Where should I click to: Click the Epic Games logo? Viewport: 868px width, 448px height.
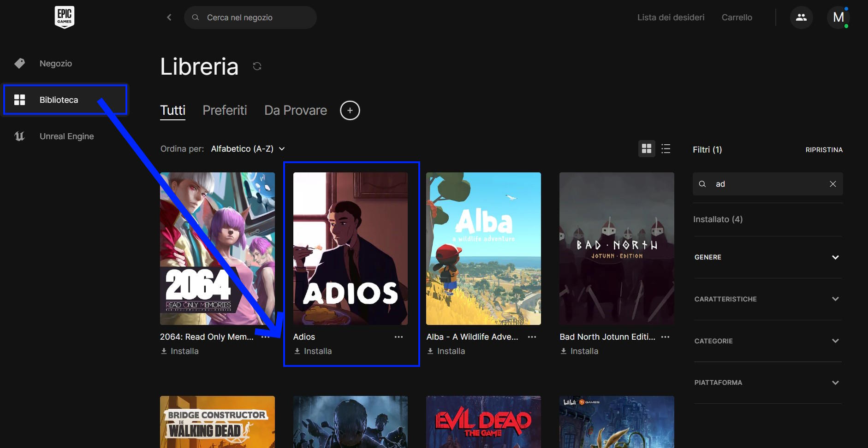pos(64,17)
